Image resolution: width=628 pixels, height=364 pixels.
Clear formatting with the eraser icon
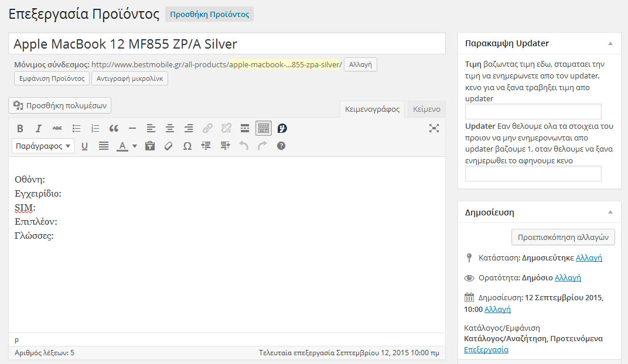169,146
